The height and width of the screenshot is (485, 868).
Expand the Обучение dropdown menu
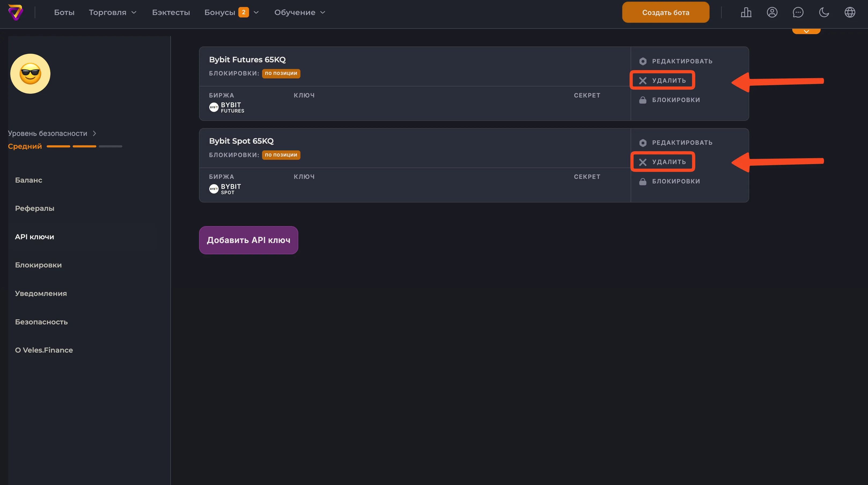click(x=300, y=12)
